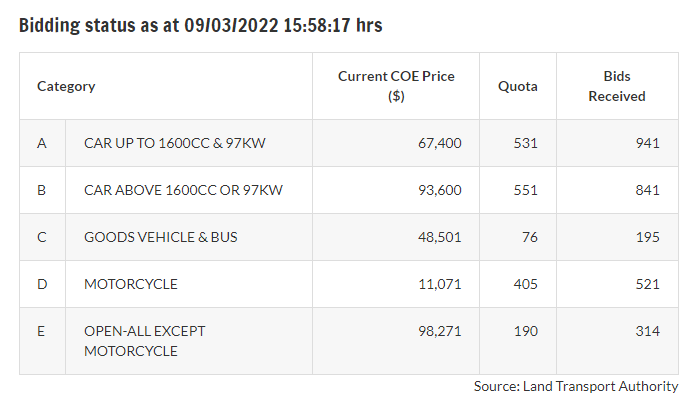Click the Motorcycle category label

point(130,284)
